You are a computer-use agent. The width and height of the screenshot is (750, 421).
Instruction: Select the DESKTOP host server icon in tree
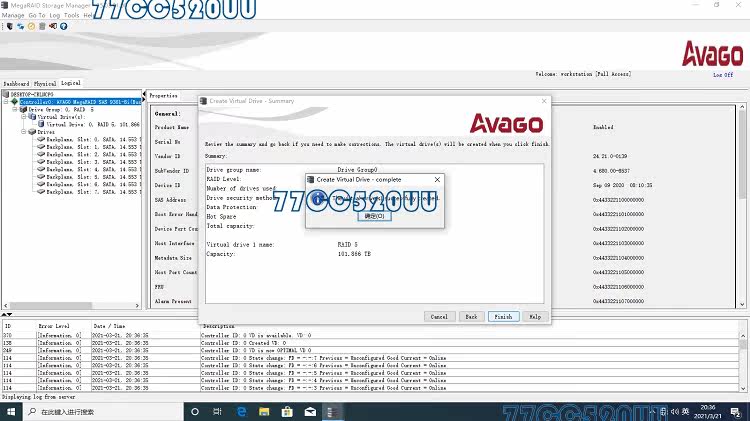click(x=6, y=94)
